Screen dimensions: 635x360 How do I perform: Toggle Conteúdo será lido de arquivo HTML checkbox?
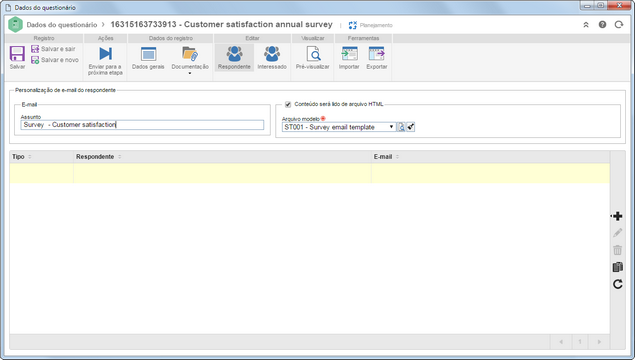pyautogui.click(x=288, y=104)
